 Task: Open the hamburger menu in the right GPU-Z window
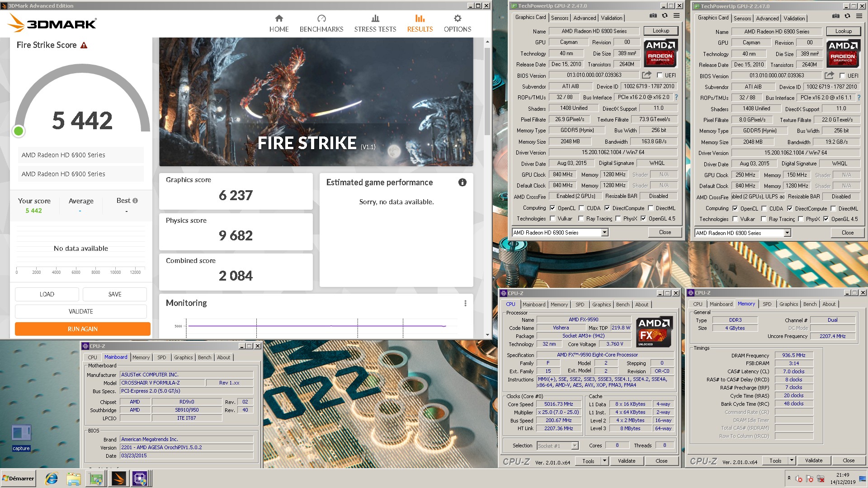[x=859, y=16]
